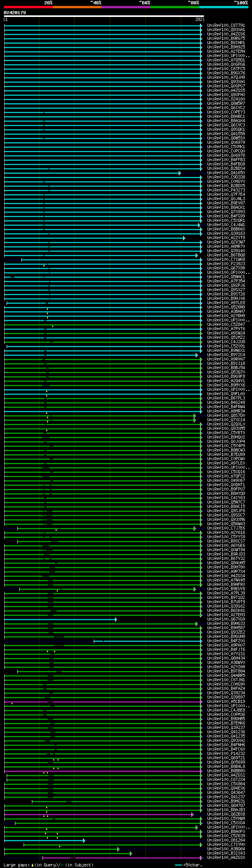252x868 pixels.
Task: Click label UniRef100_C5XMK1
Action: [226, 147]
